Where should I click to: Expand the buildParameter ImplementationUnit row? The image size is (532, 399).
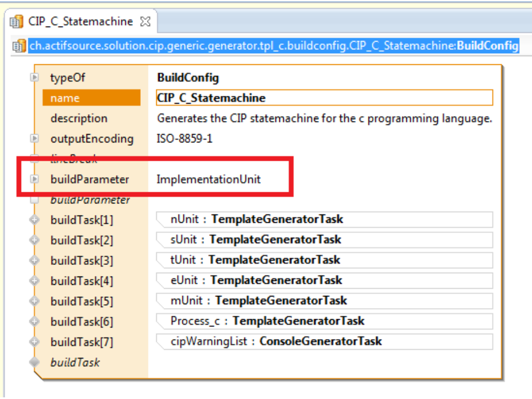(34, 179)
